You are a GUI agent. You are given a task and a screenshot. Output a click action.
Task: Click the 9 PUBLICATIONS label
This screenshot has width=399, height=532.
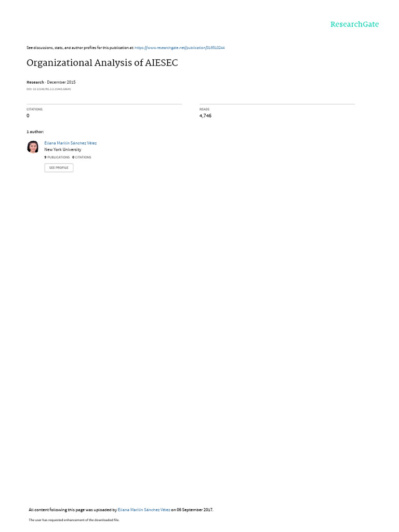[57, 157]
